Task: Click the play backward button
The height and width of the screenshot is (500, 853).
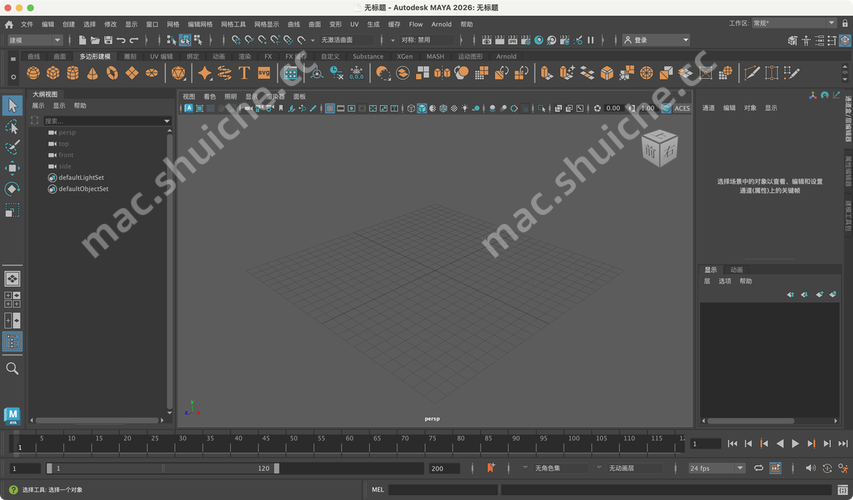Action: click(780, 444)
